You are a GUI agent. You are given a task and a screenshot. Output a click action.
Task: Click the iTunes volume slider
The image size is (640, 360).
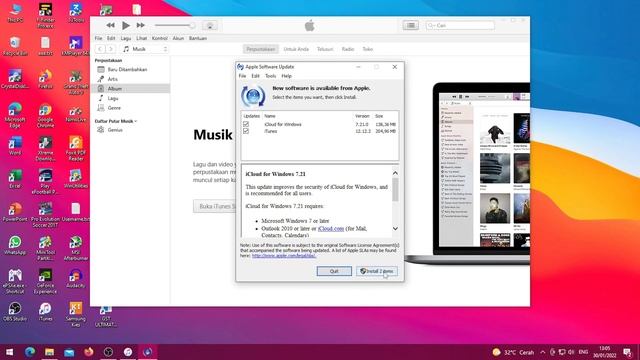[174, 25]
